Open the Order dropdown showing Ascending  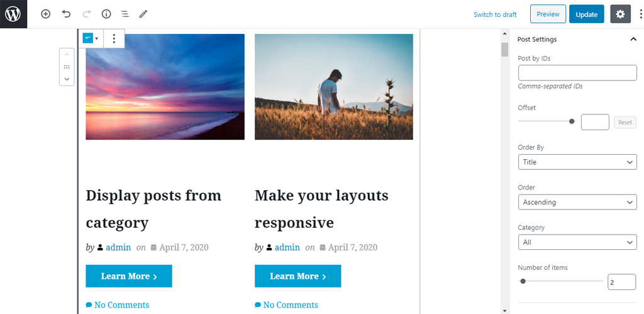click(577, 202)
